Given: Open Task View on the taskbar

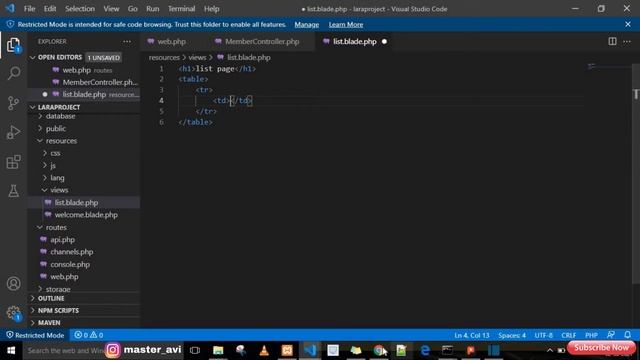Looking at the screenshot, I should click(195, 351).
